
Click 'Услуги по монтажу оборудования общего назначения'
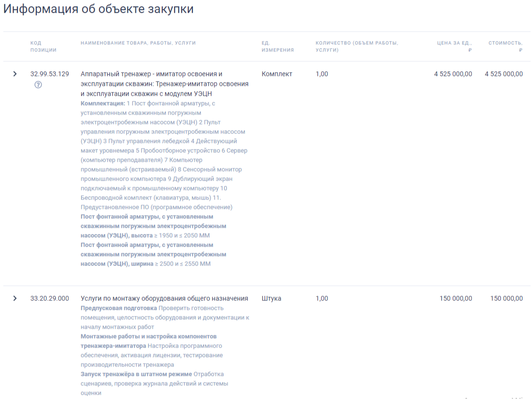point(164,299)
